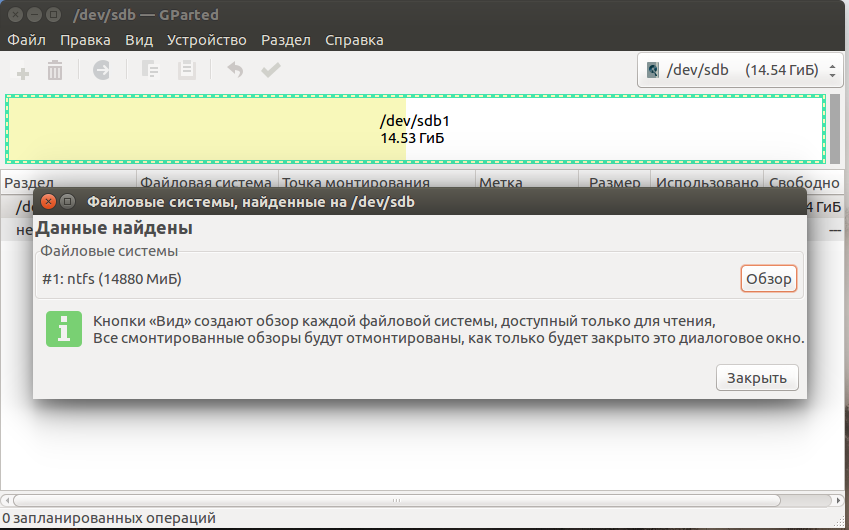Click the Закрыть button in dialog
Viewport: 849px width, 530px height.
coord(757,378)
